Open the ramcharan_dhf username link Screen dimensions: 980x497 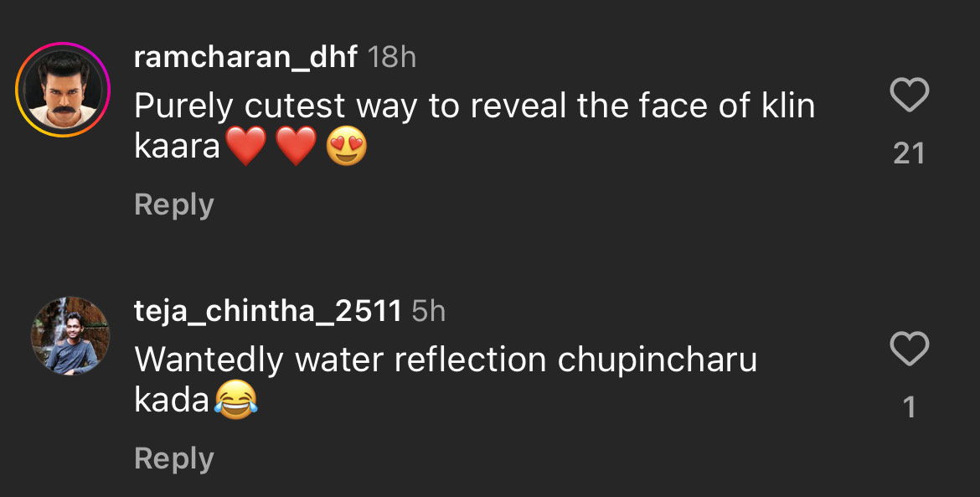pos(245,58)
